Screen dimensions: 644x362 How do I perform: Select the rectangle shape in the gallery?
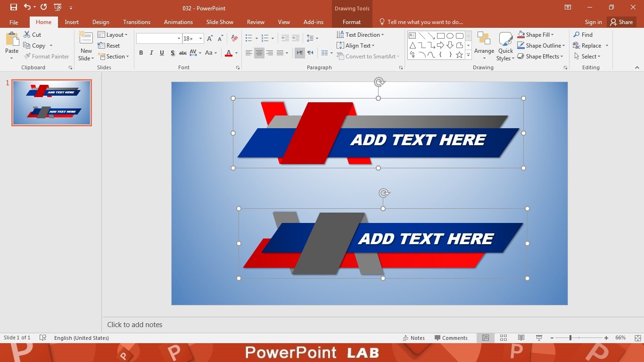point(440,36)
